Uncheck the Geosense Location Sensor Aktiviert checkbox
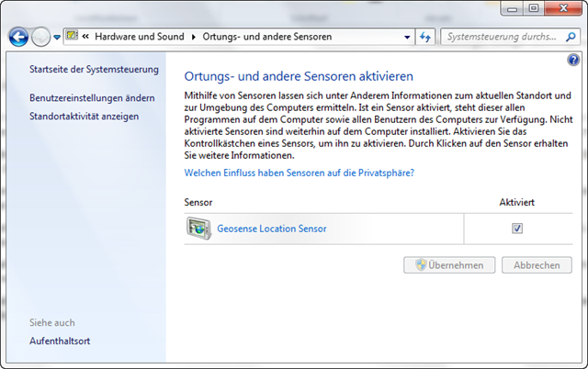The height and width of the screenshot is (369, 588). 517,229
